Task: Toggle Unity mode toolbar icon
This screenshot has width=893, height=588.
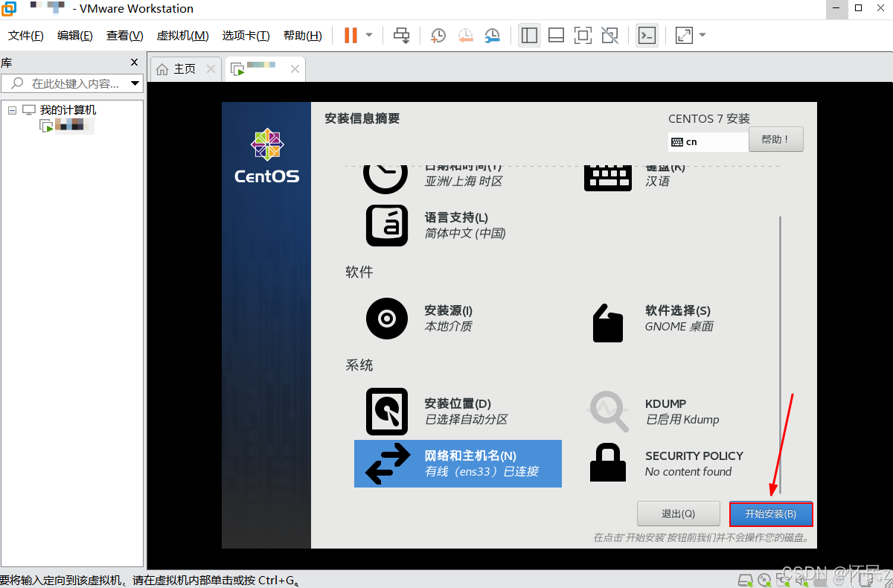Action: click(609, 35)
